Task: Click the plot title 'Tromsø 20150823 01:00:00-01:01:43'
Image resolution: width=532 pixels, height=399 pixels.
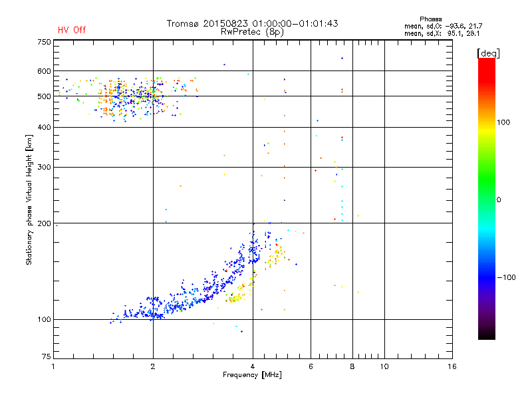Action: point(252,23)
